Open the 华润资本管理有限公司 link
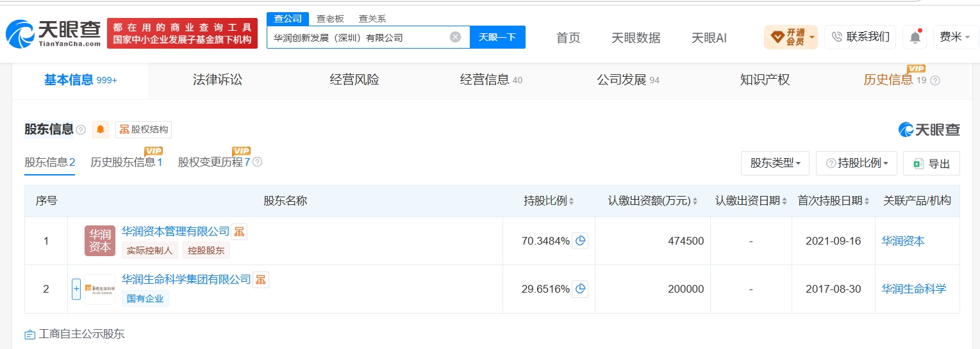This screenshot has height=349, width=980. [x=175, y=231]
